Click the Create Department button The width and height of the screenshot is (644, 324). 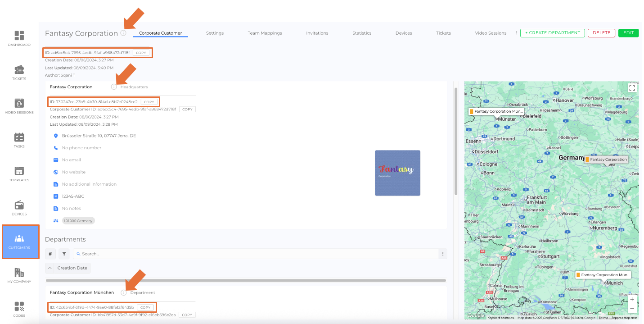(552, 33)
